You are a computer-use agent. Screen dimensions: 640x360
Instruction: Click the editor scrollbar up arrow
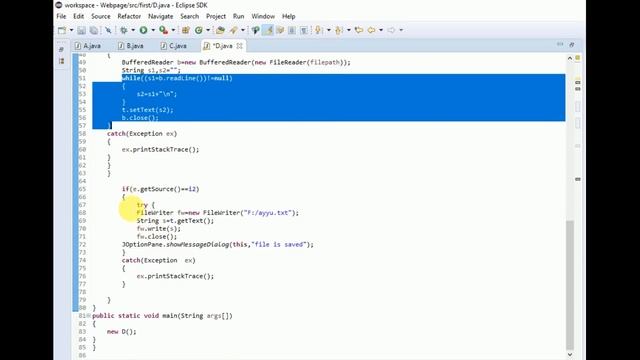570,58
